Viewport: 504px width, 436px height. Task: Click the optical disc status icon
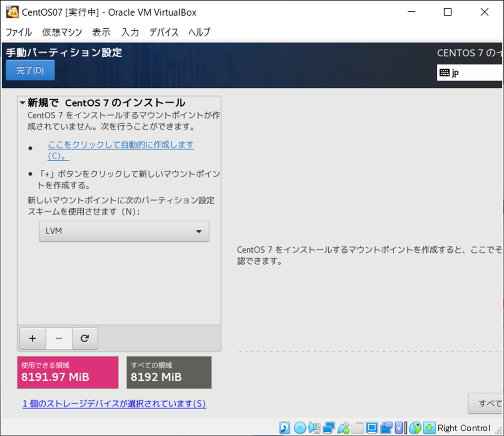coord(299,428)
